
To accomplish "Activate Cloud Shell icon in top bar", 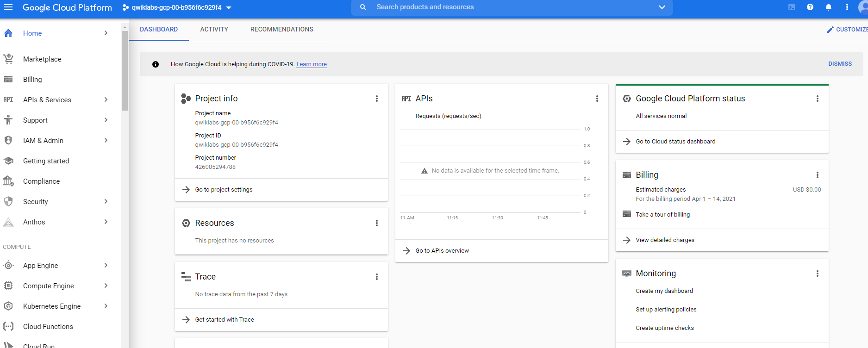I will point(792,7).
